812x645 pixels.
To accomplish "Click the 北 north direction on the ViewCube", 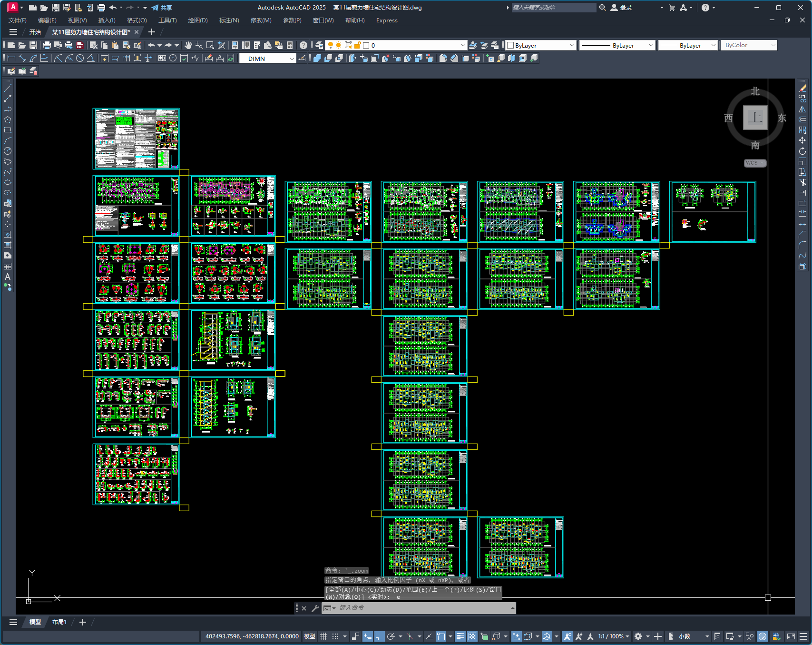I will tap(755, 91).
